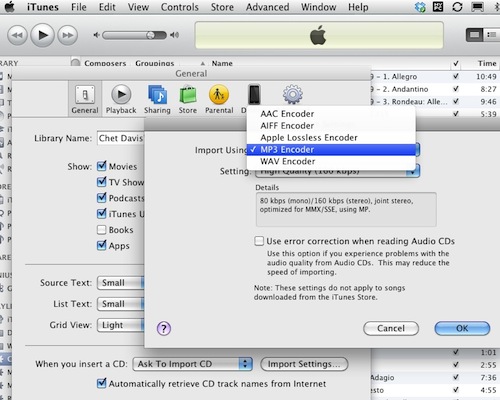Open the General preferences tab
This screenshot has width=500, height=400.
85,99
